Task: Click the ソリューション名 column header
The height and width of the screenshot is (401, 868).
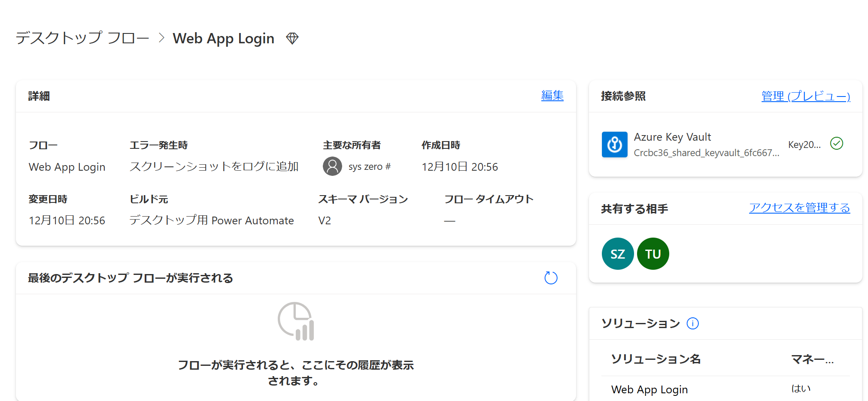Action: 656,359
